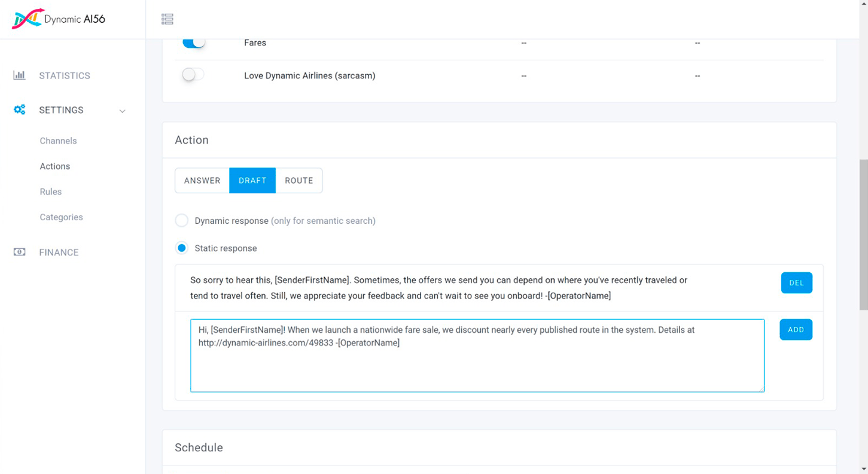
Task: Open Rules in the settings submenu
Action: pyautogui.click(x=51, y=192)
